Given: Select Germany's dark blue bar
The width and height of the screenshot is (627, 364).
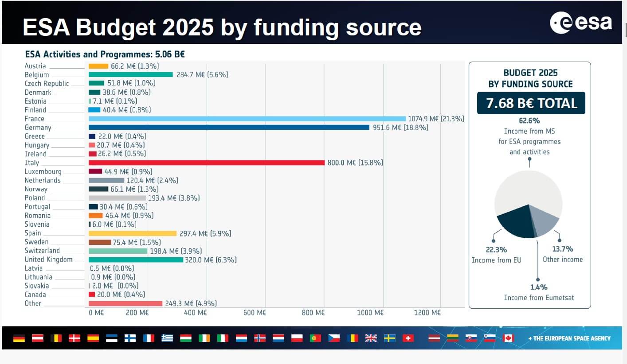Looking at the screenshot, I should click(229, 128).
